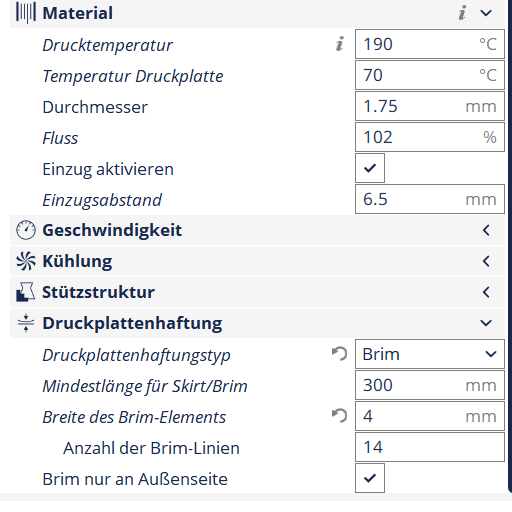The height and width of the screenshot is (512, 512).
Task: Expand the Kühlung section chevron
Action: click(486, 261)
